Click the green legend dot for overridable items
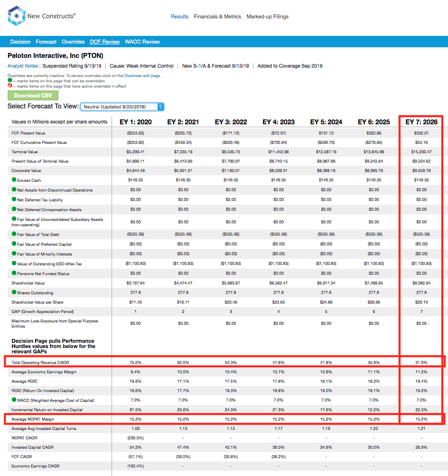448x476 pixels. coord(10,80)
